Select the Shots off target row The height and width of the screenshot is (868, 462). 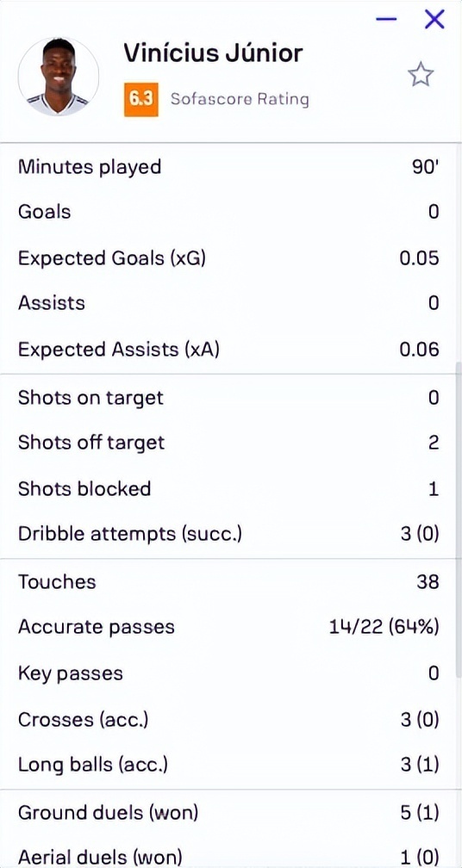228,443
